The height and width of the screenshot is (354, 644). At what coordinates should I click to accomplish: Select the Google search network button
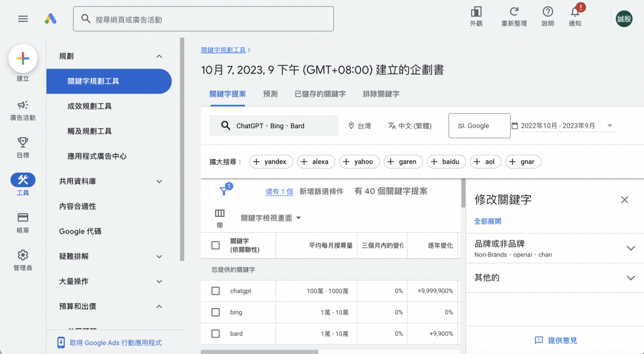[x=479, y=126]
